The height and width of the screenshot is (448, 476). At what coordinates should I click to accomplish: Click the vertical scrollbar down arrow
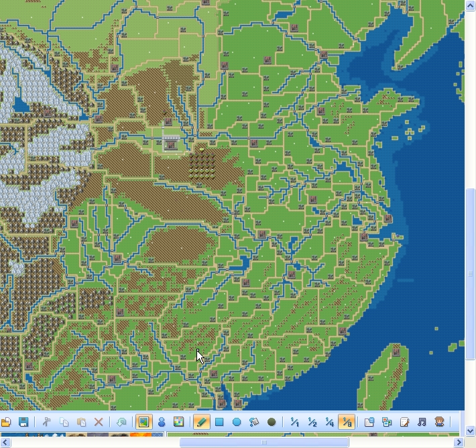pos(471,431)
